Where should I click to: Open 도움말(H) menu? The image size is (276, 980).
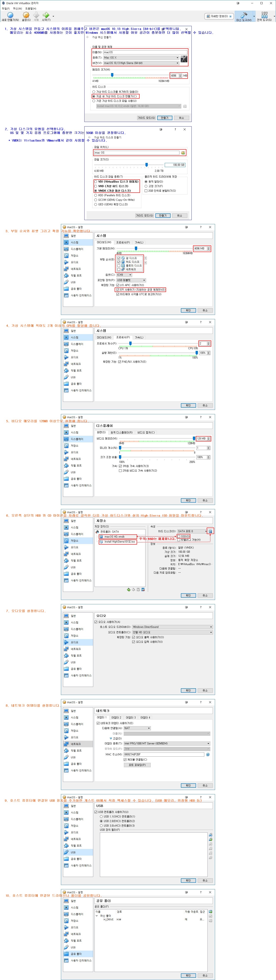coord(31,8)
